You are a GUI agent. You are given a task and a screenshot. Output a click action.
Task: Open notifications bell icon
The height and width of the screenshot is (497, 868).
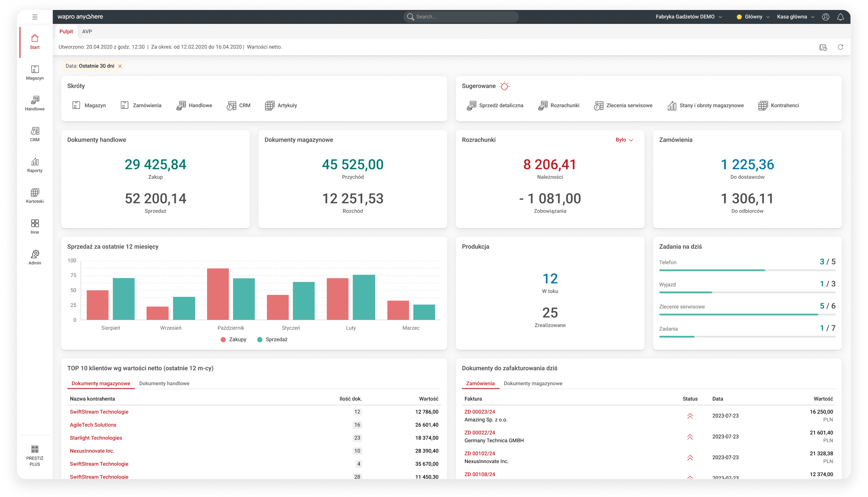(840, 17)
